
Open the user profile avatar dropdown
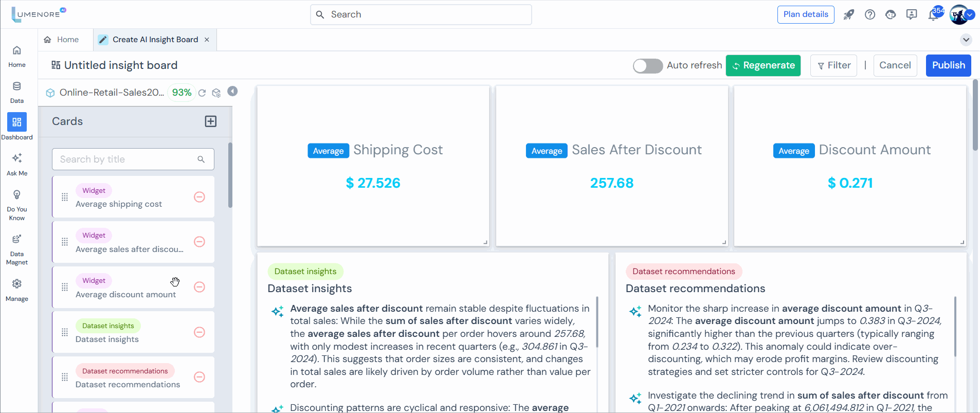(960, 14)
